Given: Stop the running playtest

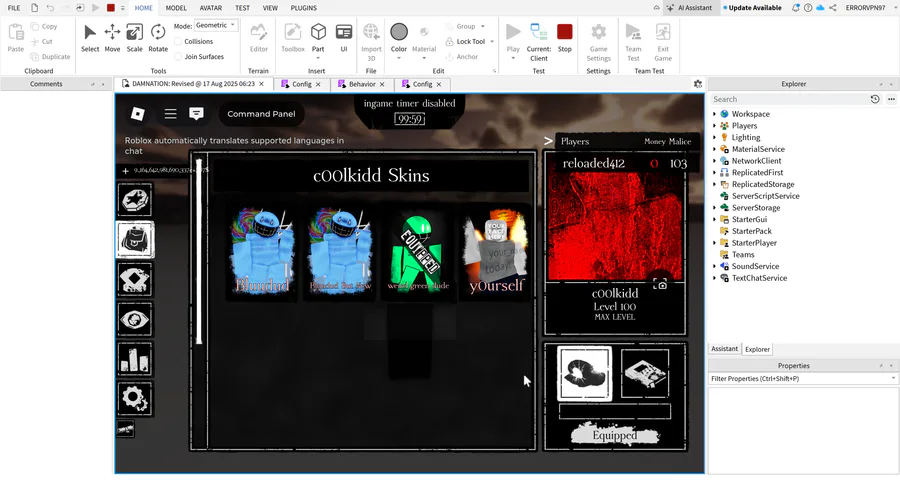Looking at the screenshot, I should pyautogui.click(x=565, y=38).
